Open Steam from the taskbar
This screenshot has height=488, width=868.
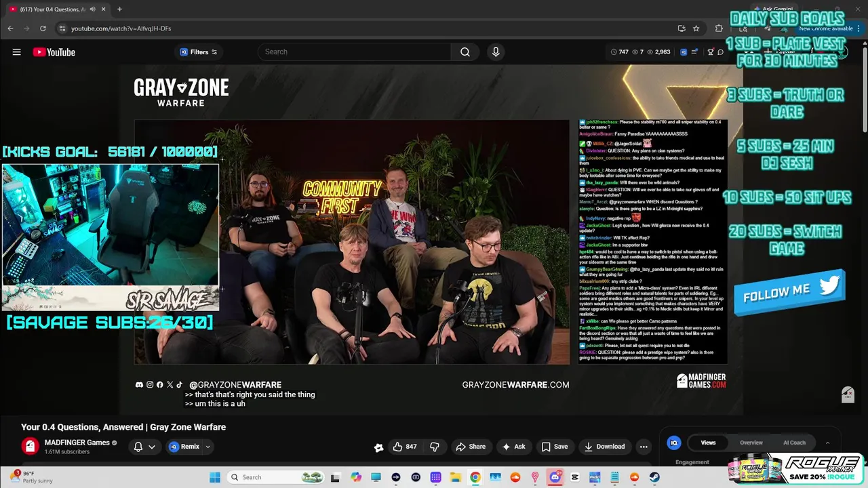click(x=654, y=477)
